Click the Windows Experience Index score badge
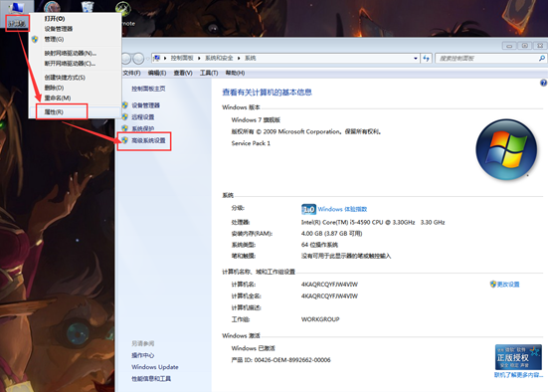Viewport: 548px width, 392px height. pyautogui.click(x=308, y=209)
